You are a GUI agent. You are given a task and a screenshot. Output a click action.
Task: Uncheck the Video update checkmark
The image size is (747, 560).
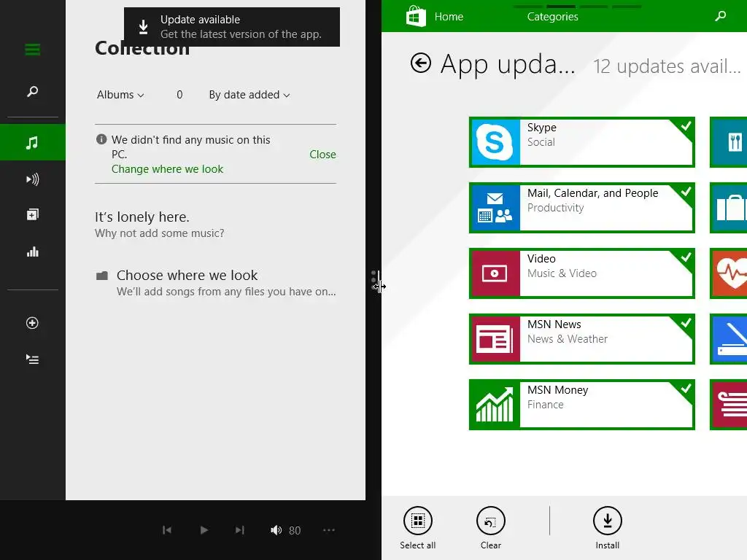[686, 257]
